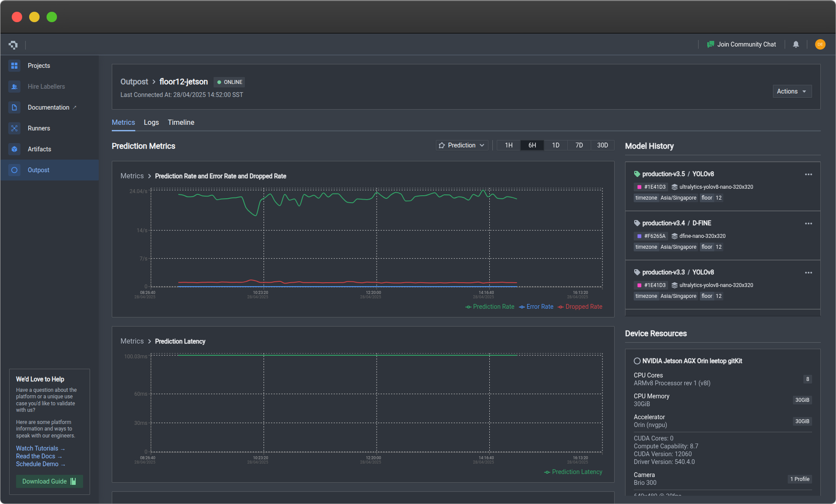Expand the Actions dropdown
This screenshot has width=836, height=504.
coord(792,91)
